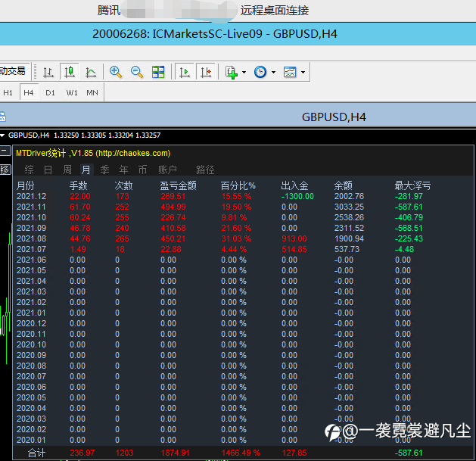Click the 269.51 profit value
The width and height of the screenshot is (476, 461).
coord(173,196)
